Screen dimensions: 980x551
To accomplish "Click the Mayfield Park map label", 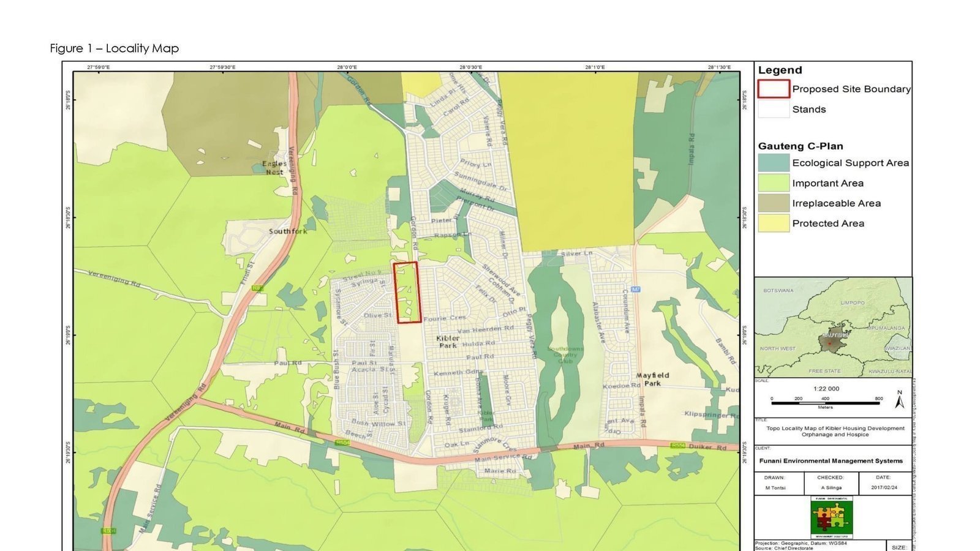I will pos(652,379).
